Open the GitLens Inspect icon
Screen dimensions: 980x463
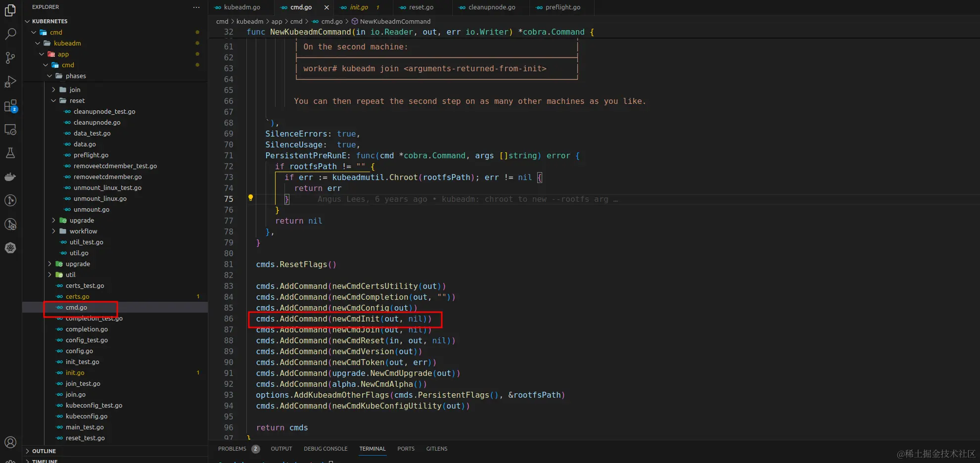[x=10, y=224]
